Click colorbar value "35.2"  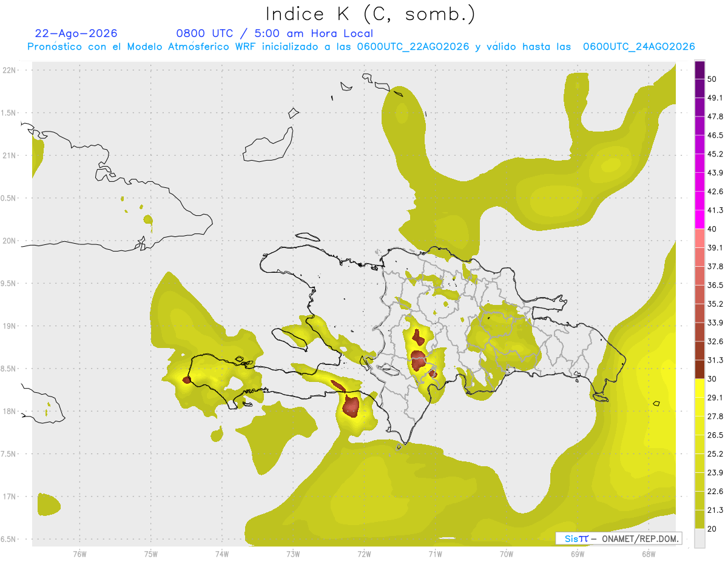pyautogui.click(x=715, y=304)
